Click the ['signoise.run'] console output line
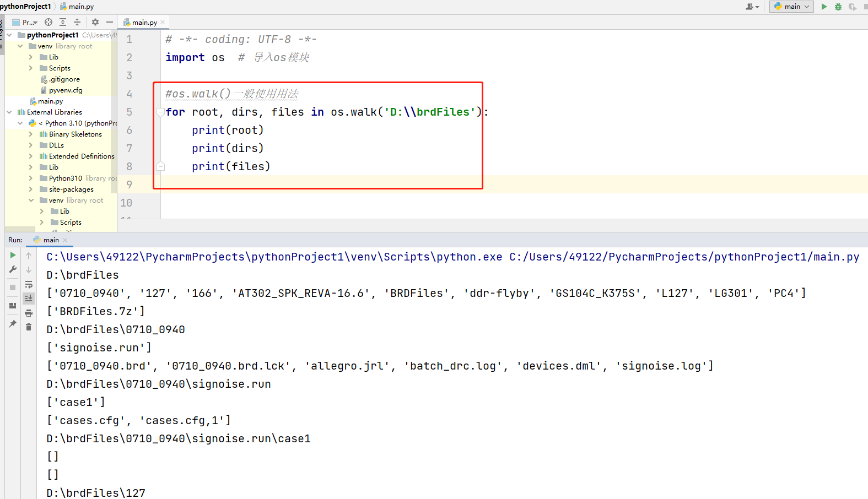Viewport: 868px width, 499px height. [99, 348]
